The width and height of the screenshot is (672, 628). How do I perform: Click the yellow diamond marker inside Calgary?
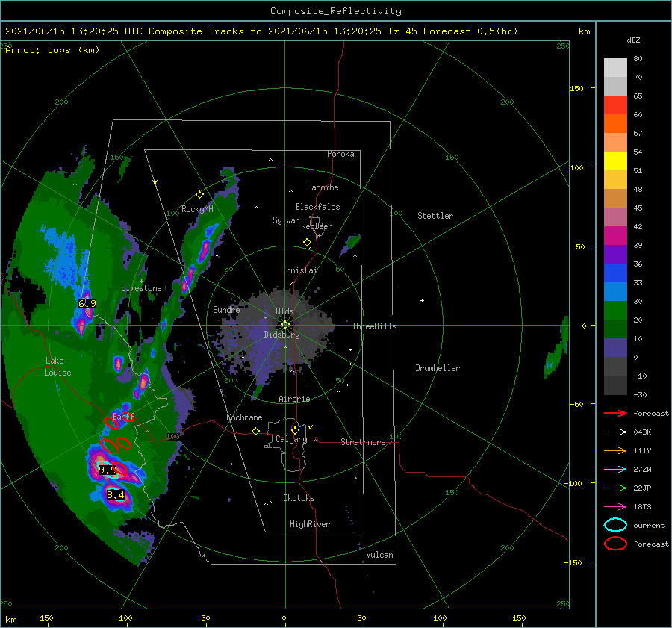click(295, 430)
